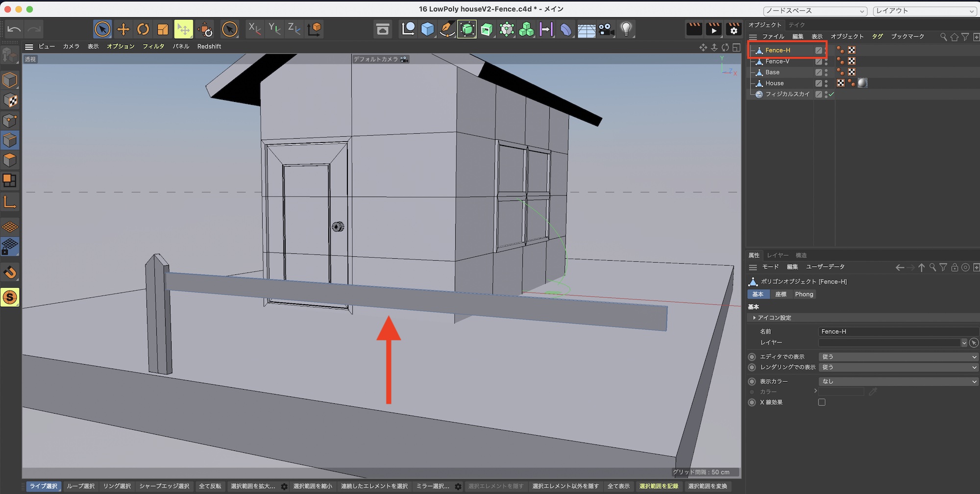Toggle the フィジカルスカイ green enable checkmark
This screenshot has width=980, height=494.
[x=832, y=94]
